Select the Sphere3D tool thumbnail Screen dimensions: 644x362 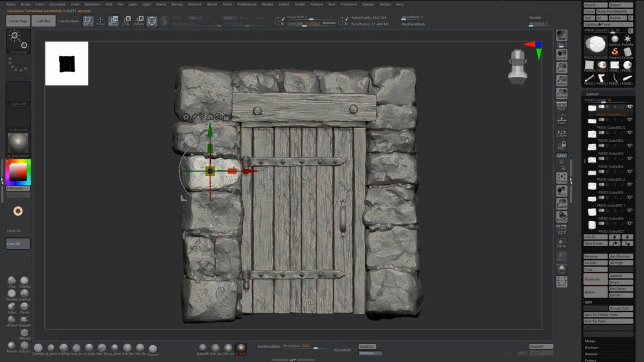[x=615, y=40]
